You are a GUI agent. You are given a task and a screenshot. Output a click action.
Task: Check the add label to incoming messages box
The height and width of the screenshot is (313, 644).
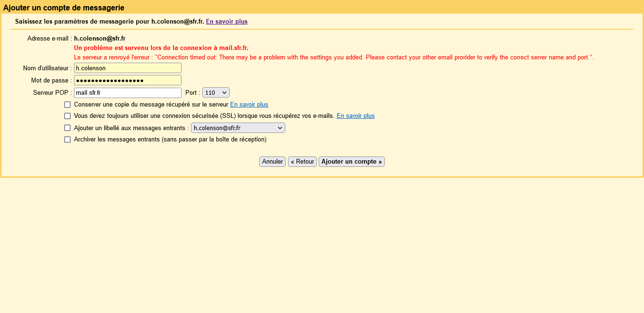tap(67, 128)
